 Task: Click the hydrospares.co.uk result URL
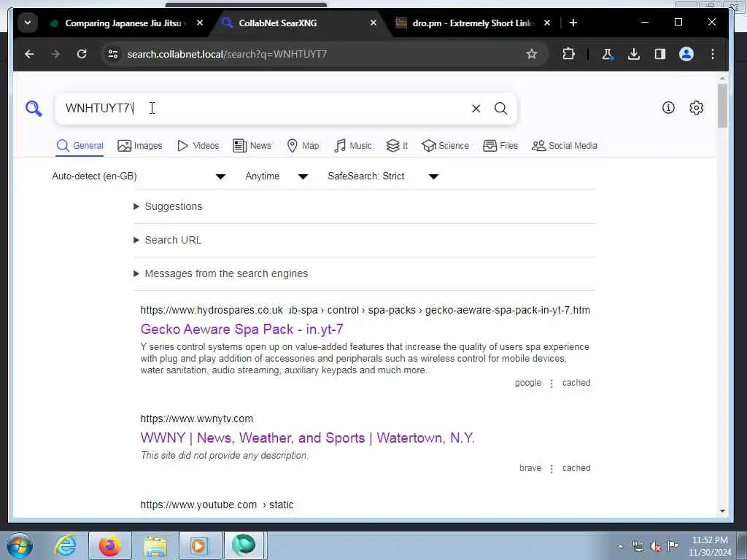click(x=365, y=310)
